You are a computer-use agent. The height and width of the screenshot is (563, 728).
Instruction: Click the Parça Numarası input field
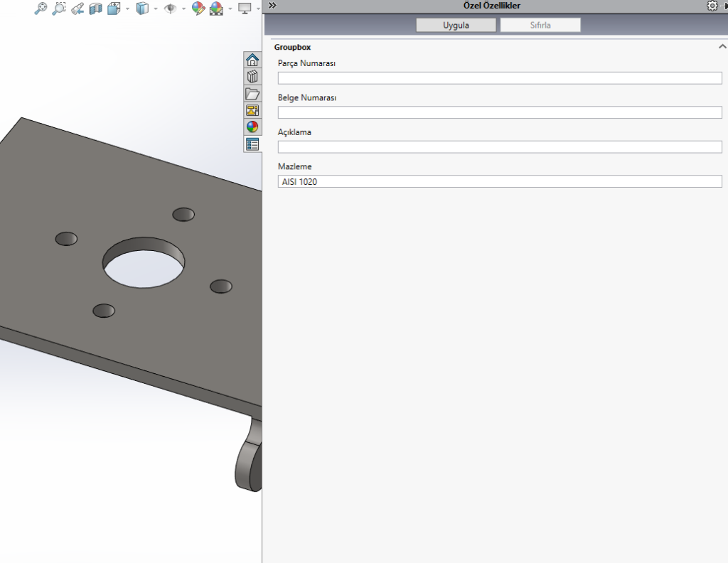point(499,78)
